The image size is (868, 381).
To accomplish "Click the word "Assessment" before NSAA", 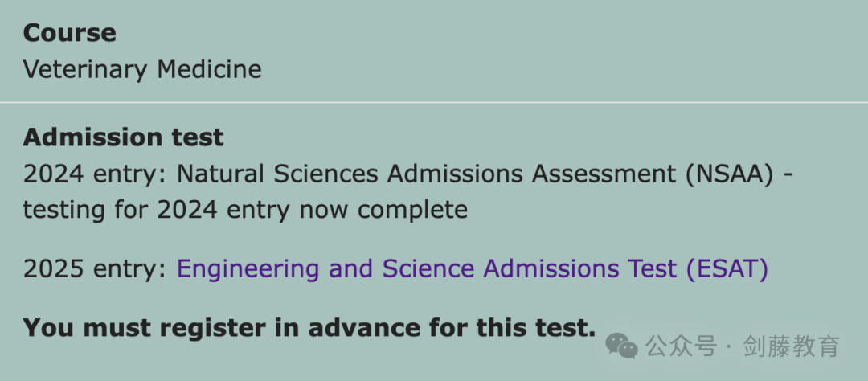I will coord(604,175).
